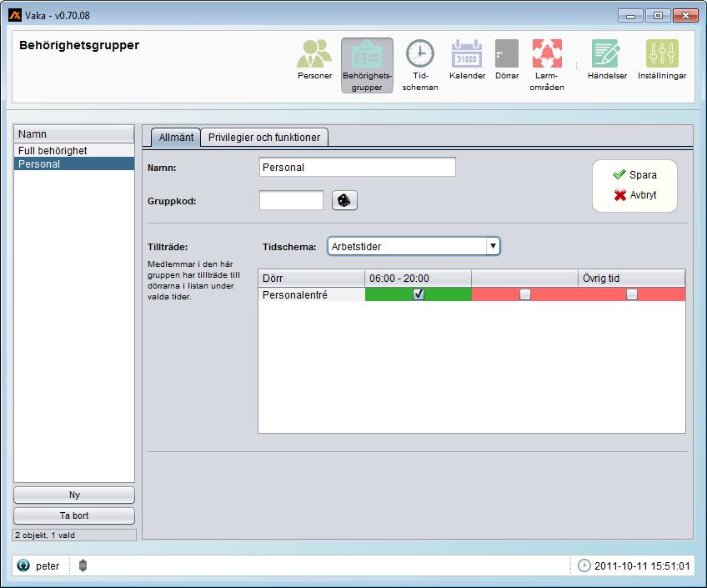The image size is (707, 588).
Task: Open the Tidschema dropdown showing Arbetstider
Action: click(x=414, y=246)
